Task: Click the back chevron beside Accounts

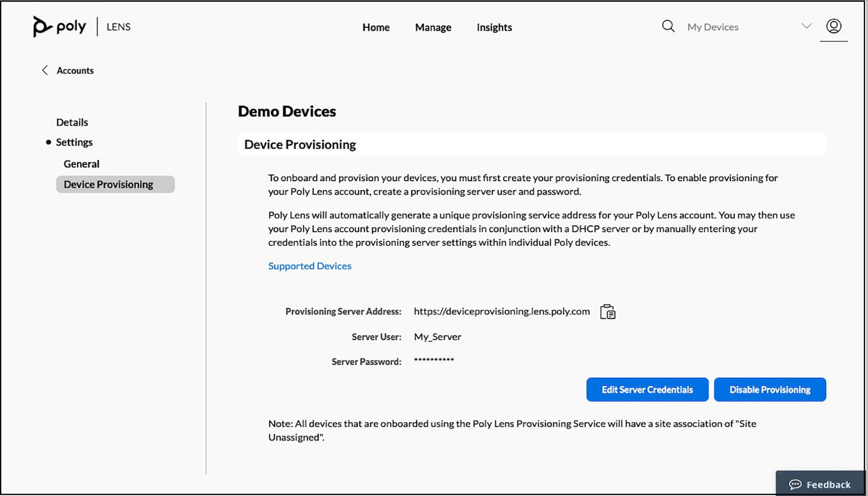Action: (45, 70)
